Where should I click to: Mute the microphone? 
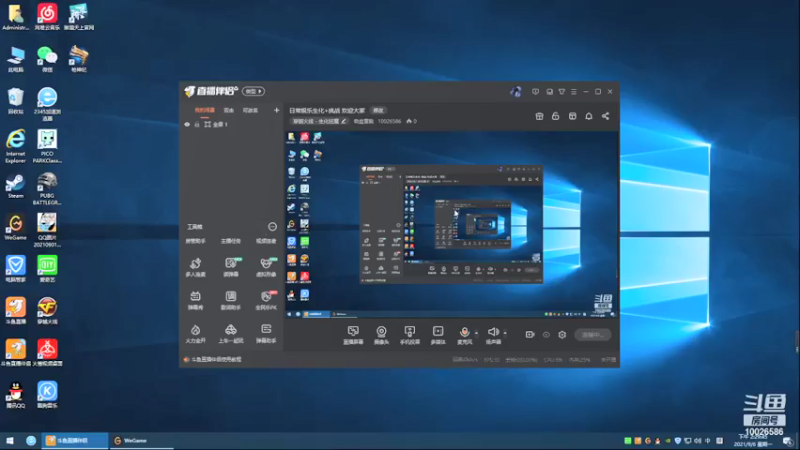pyautogui.click(x=464, y=335)
